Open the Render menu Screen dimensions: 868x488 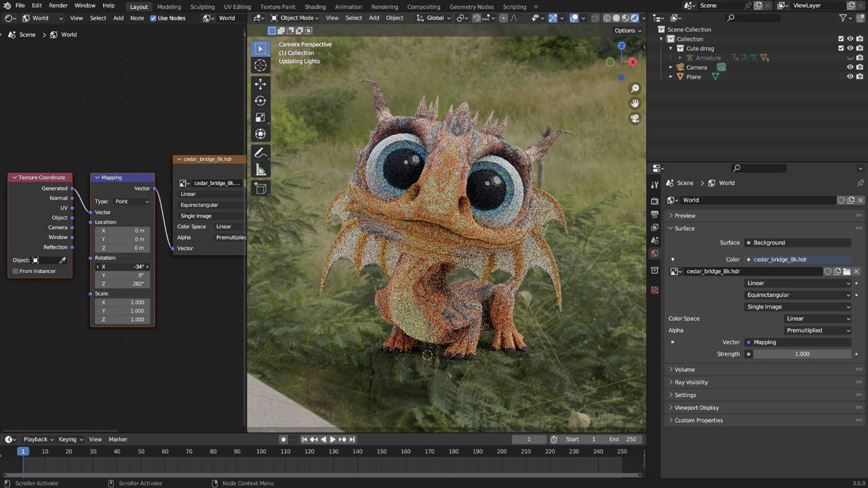58,6
